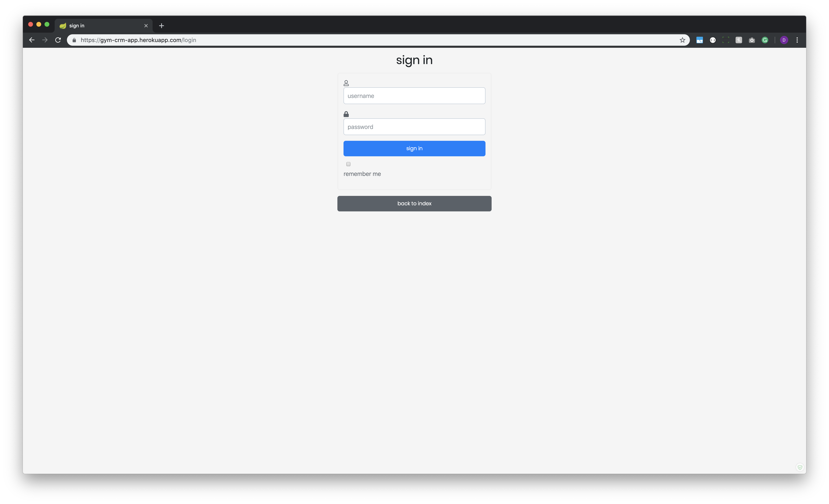Click the password input field
The image size is (829, 504).
pos(414,127)
